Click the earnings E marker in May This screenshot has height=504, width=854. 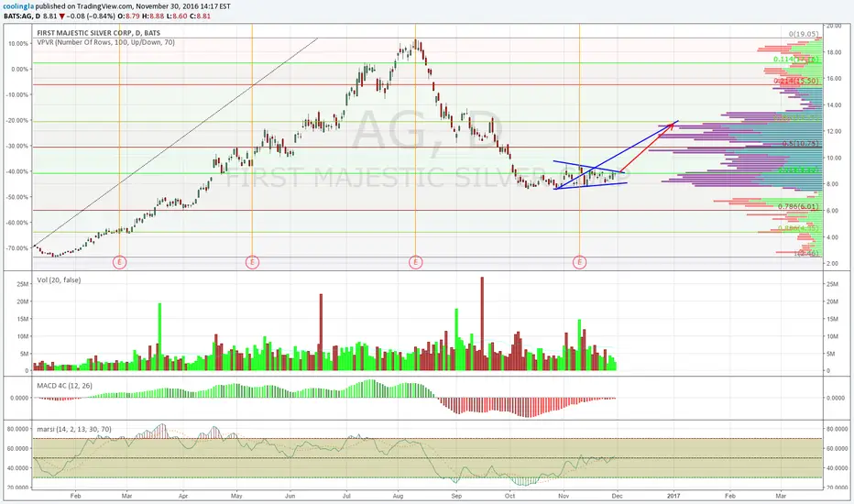coord(252,262)
